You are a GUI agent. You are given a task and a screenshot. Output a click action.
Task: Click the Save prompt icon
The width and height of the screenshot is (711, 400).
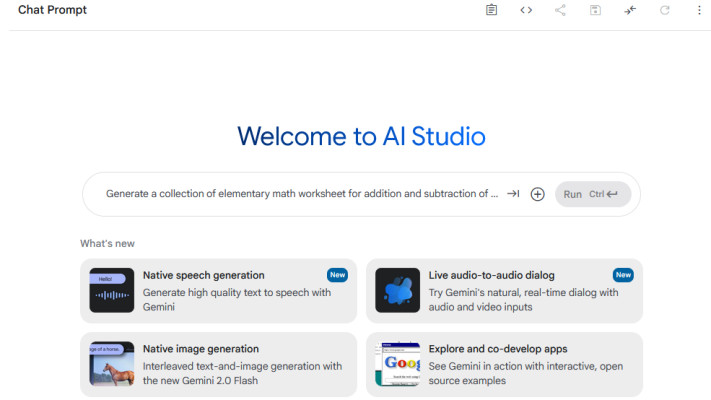(595, 10)
